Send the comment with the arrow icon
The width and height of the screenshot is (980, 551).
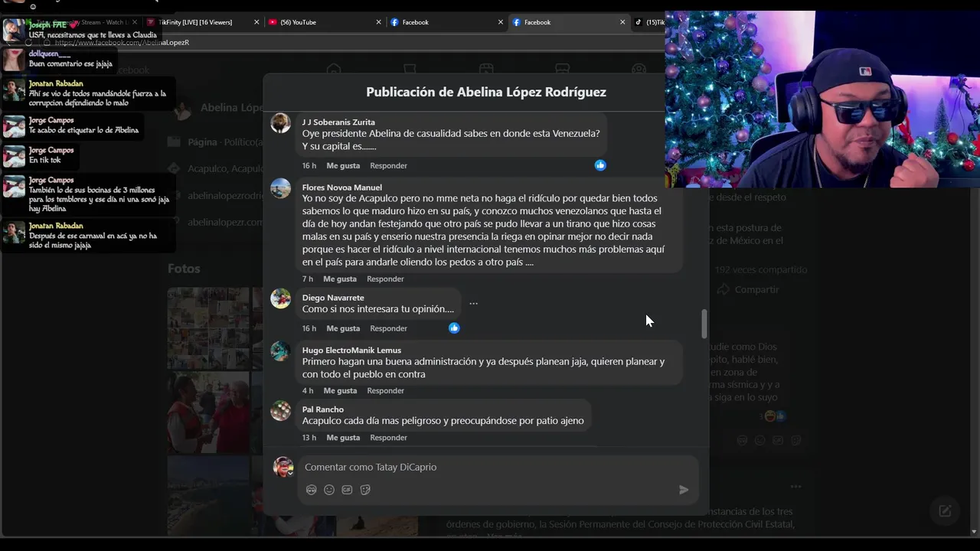(x=684, y=490)
